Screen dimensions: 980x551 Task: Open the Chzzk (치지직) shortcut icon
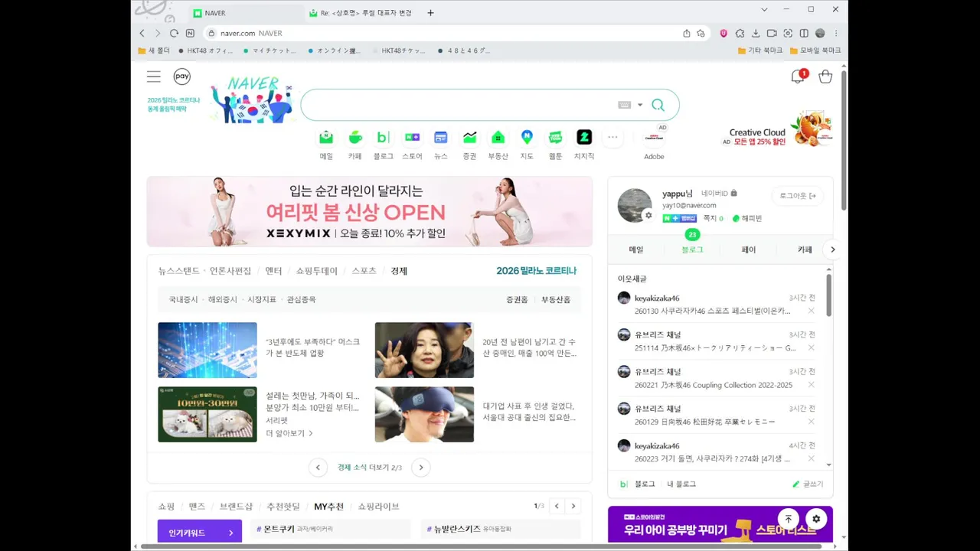[x=584, y=137]
